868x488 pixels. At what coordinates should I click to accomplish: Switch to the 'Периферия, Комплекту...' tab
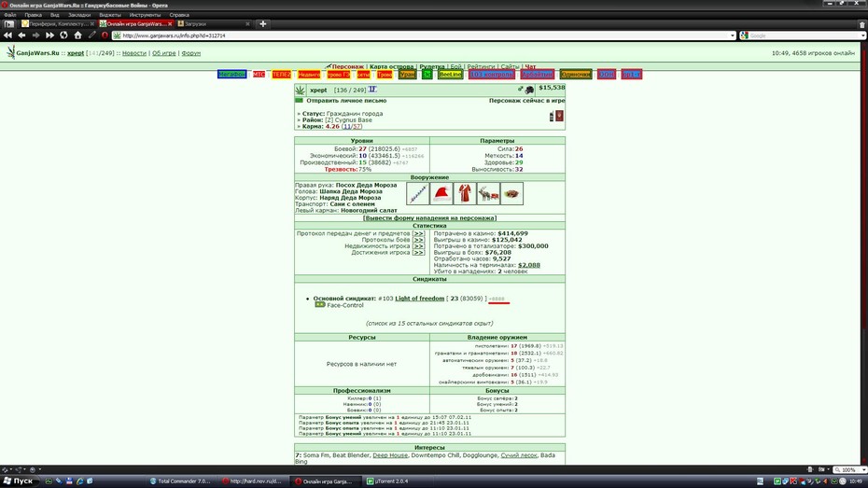coord(58,23)
